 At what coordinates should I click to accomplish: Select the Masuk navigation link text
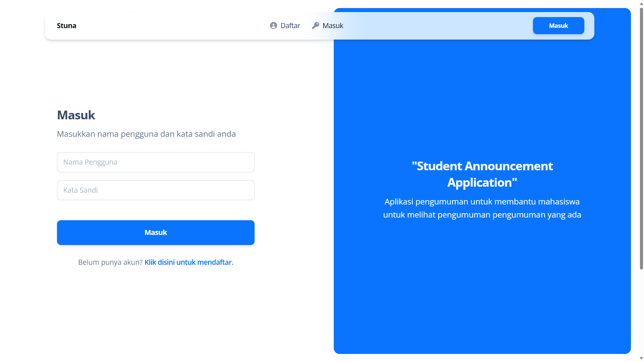tap(333, 26)
